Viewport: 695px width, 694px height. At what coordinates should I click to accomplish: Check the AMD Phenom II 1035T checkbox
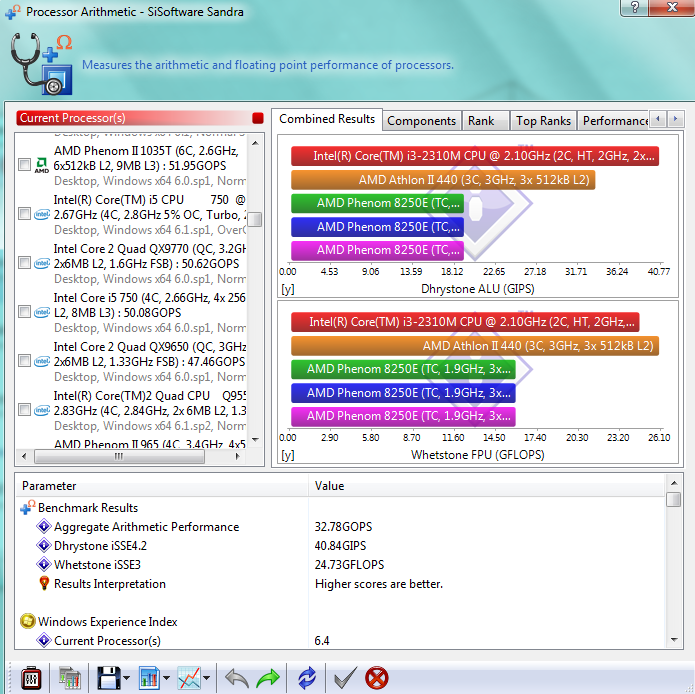tap(24, 165)
